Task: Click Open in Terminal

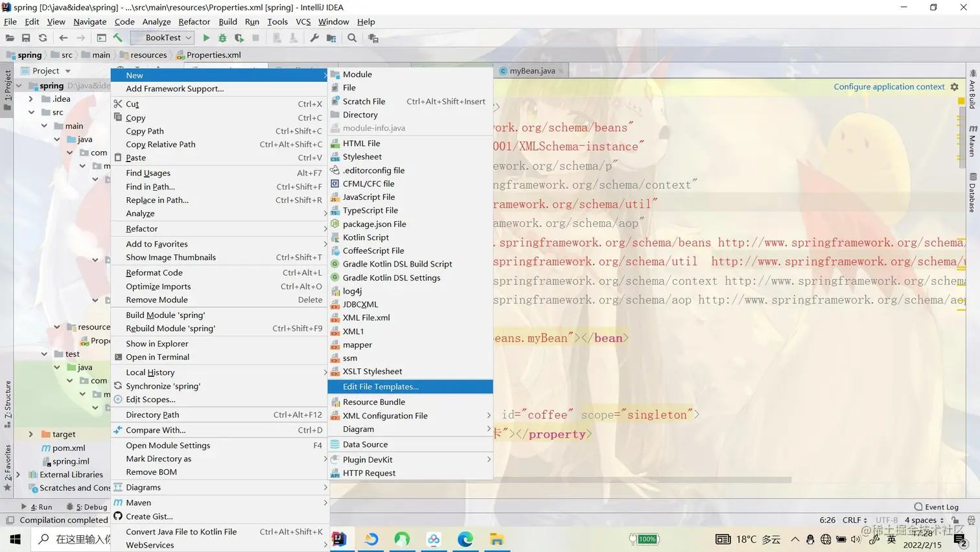Action: click(x=220, y=357)
